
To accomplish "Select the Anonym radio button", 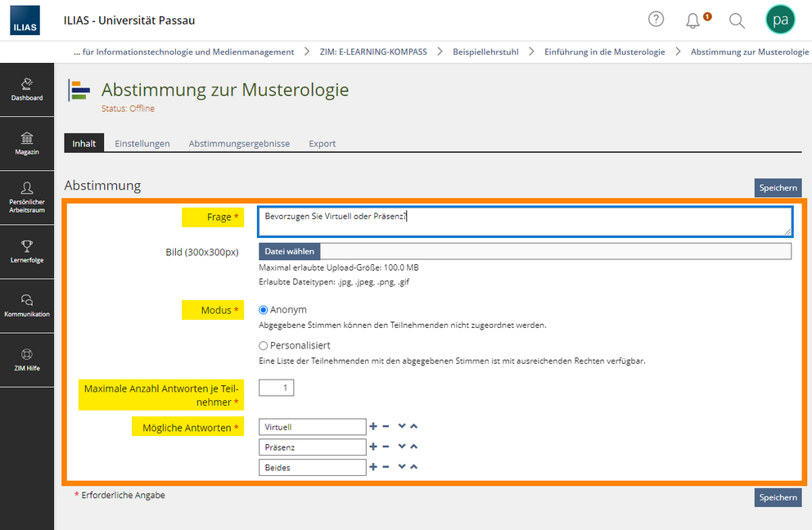I will click(264, 310).
